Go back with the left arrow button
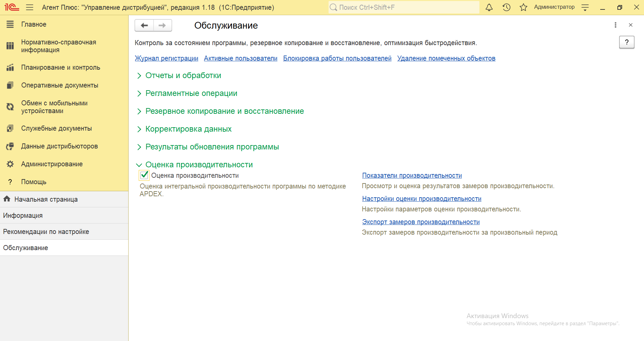The image size is (644, 341). 144,25
